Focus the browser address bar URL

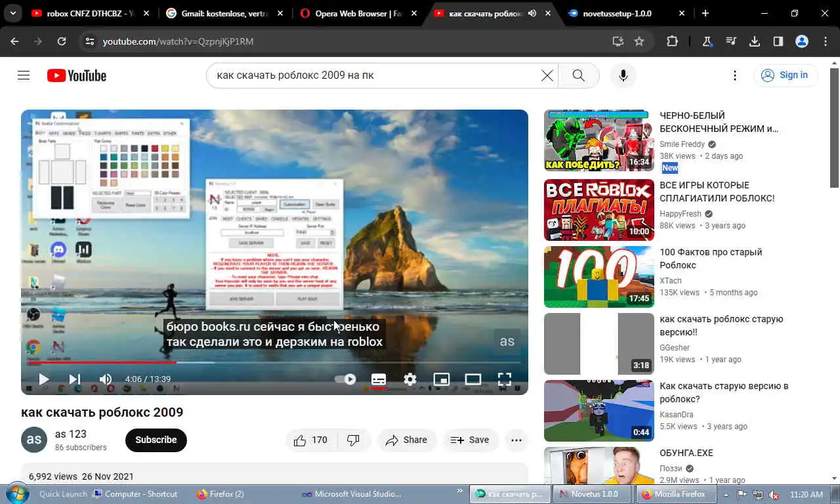(x=178, y=41)
